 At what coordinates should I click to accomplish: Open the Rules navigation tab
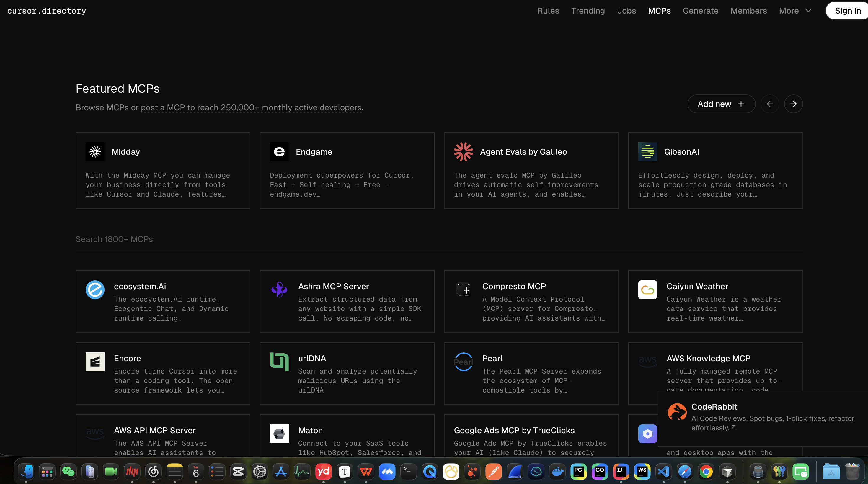(548, 11)
